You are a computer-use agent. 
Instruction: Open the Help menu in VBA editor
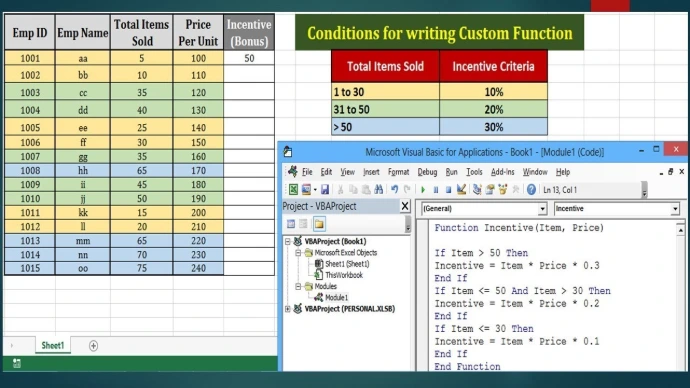point(562,172)
